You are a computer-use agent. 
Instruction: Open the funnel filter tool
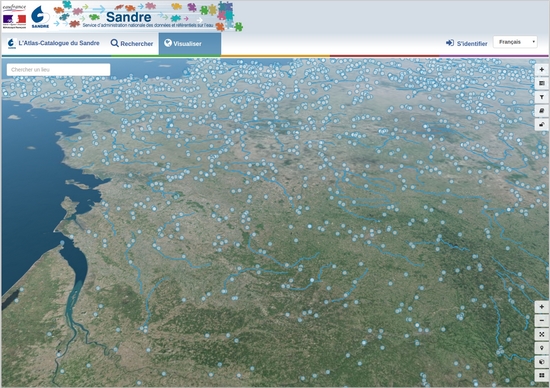pyautogui.click(x=542, y=97)
